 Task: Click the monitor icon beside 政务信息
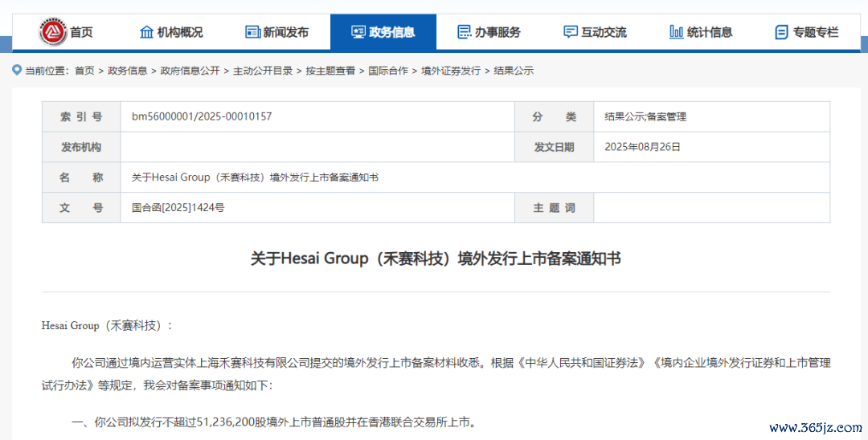pos(358,32)
